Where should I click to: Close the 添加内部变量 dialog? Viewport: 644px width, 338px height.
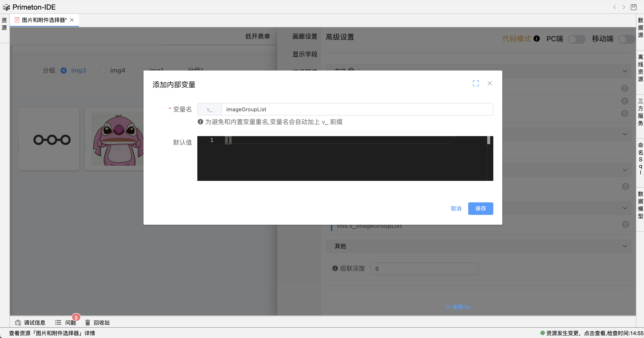click(490, 83)
